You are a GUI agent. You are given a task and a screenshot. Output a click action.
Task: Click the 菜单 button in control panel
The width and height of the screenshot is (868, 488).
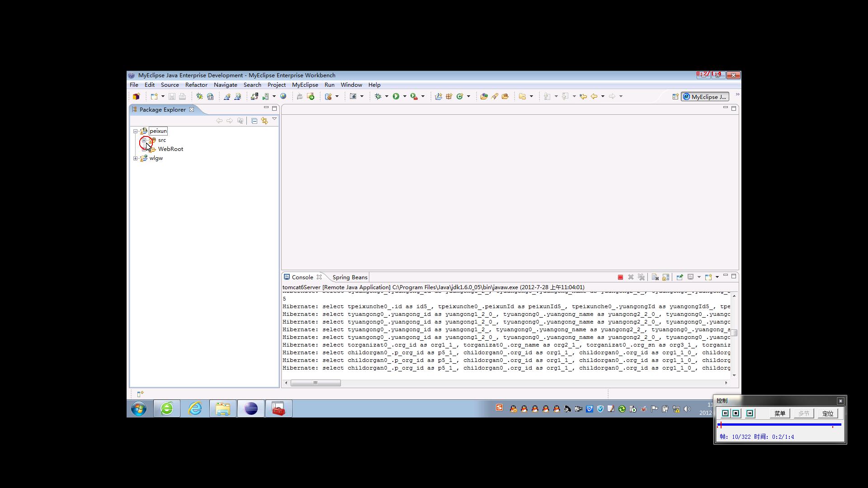pyautogui.click(x=780, y=413)
